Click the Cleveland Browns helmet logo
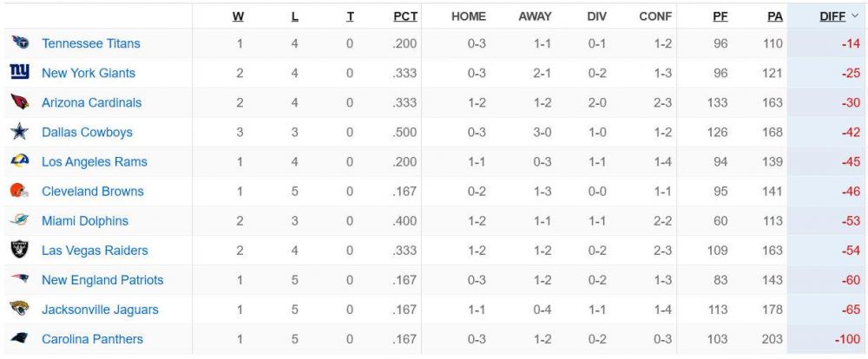The image size is (868, 359). [19, 191]
